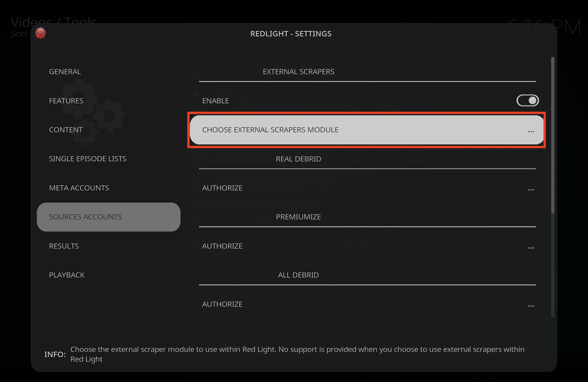
Task: Select the CONTENT settings category
Action: [x=108, y=130]
